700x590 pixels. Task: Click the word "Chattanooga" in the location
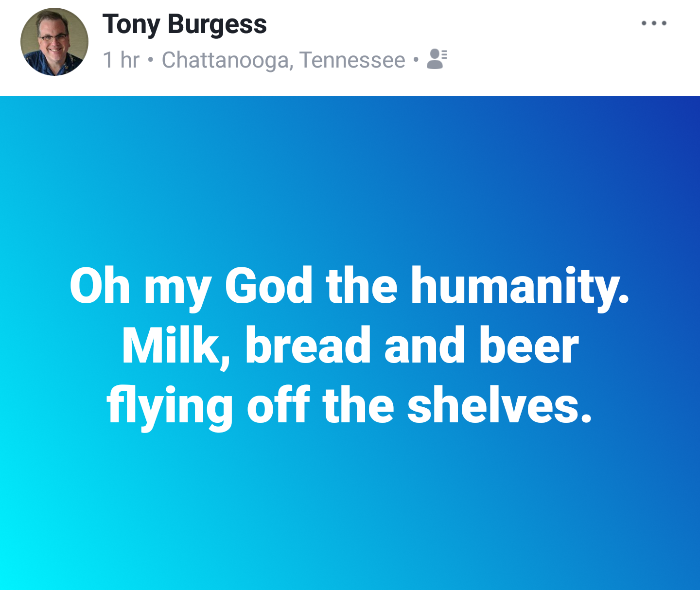coord(227,60)
